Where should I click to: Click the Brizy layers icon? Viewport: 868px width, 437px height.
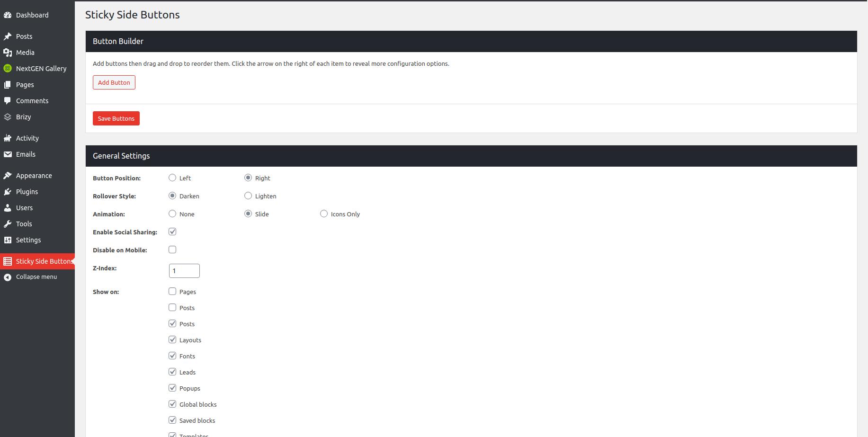point(8,117)
